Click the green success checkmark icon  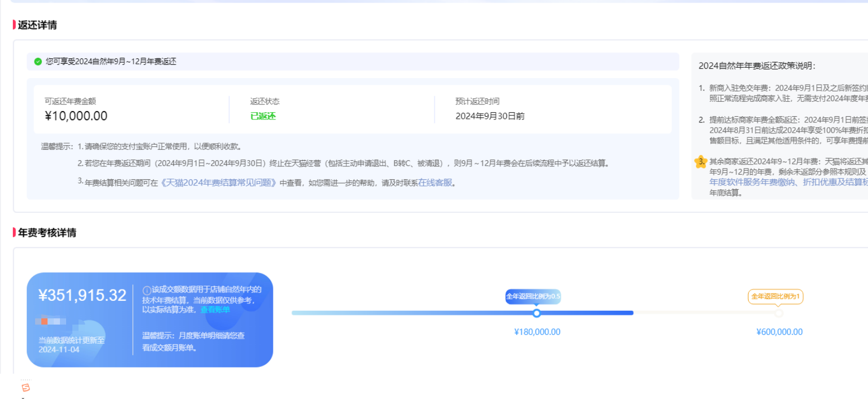tap(38, 62)
